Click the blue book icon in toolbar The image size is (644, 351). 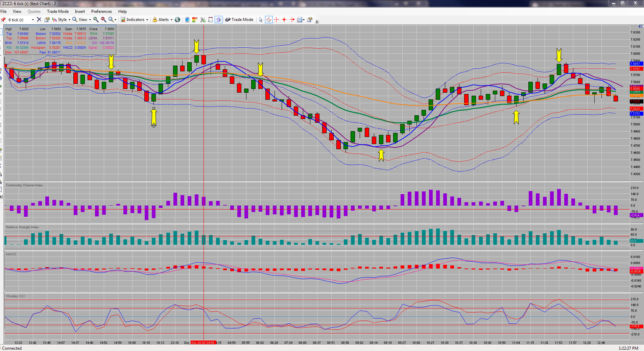(x=187, y=20)
